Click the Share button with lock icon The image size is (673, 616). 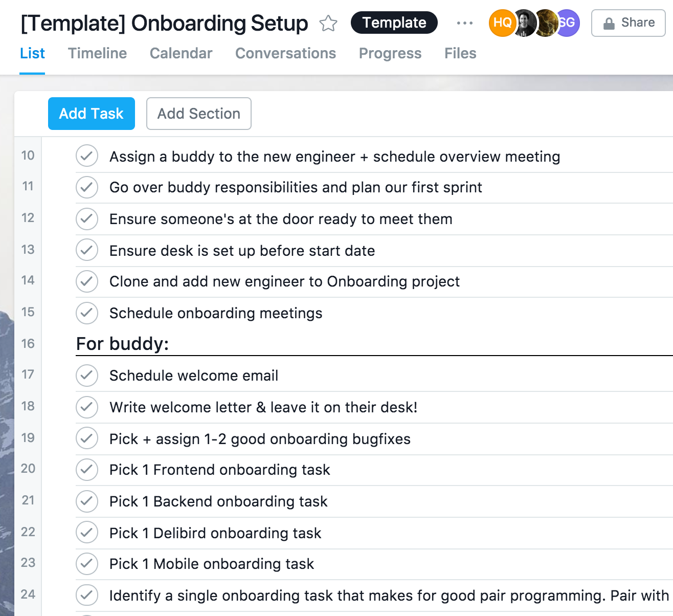click(x=628, y=23)
